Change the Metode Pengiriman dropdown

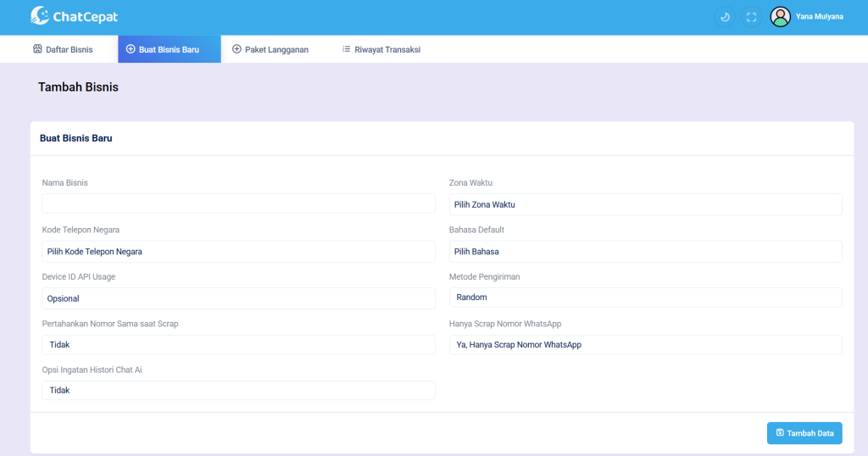click(645, 298)
